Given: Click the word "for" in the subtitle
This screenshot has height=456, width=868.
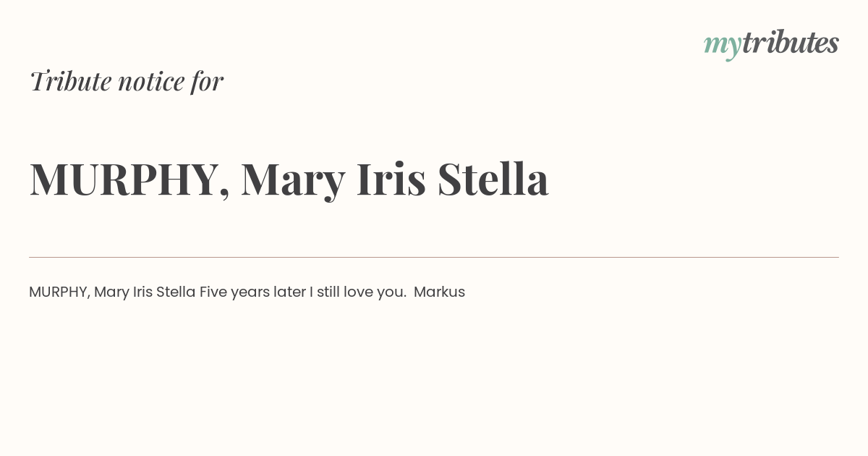Looking at the screenshot, I should point(208,81).
